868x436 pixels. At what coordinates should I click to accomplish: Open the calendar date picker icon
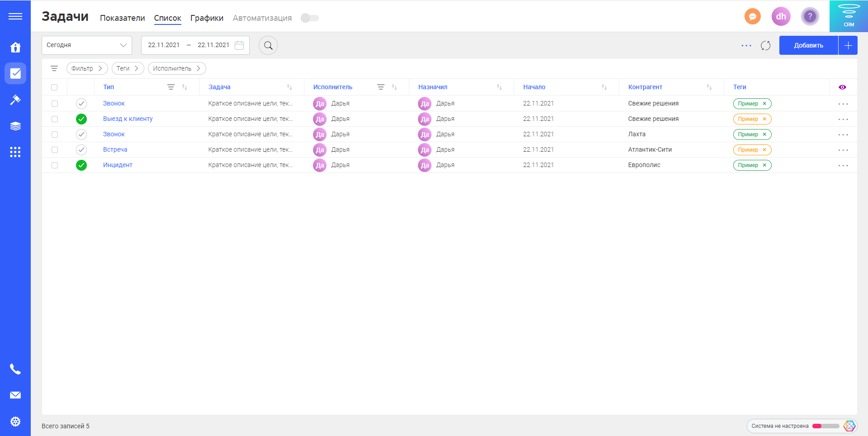tap(239, 45)
